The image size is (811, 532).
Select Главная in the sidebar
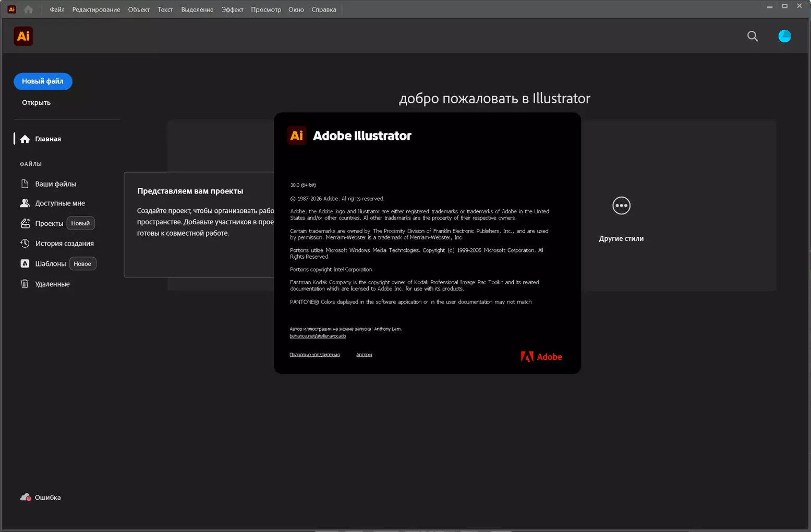click(x=47, y=139)
